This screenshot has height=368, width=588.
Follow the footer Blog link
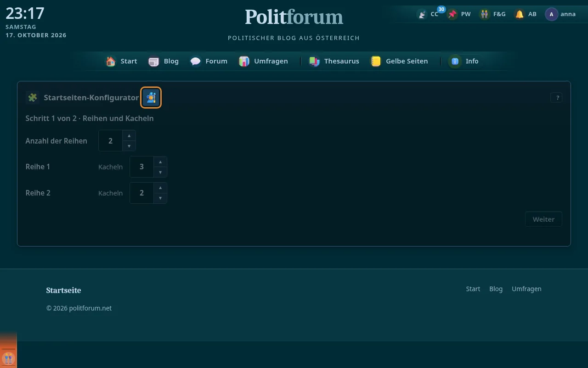496,289
